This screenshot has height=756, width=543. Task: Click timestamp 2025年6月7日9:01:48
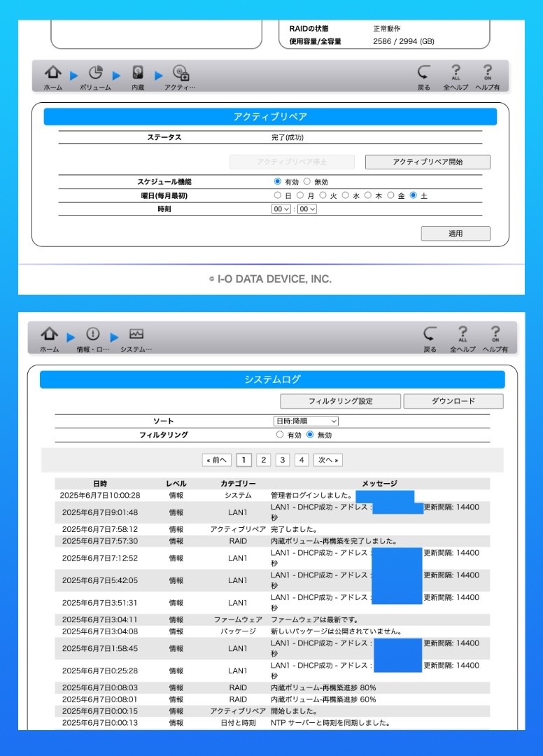coord(100,512)
